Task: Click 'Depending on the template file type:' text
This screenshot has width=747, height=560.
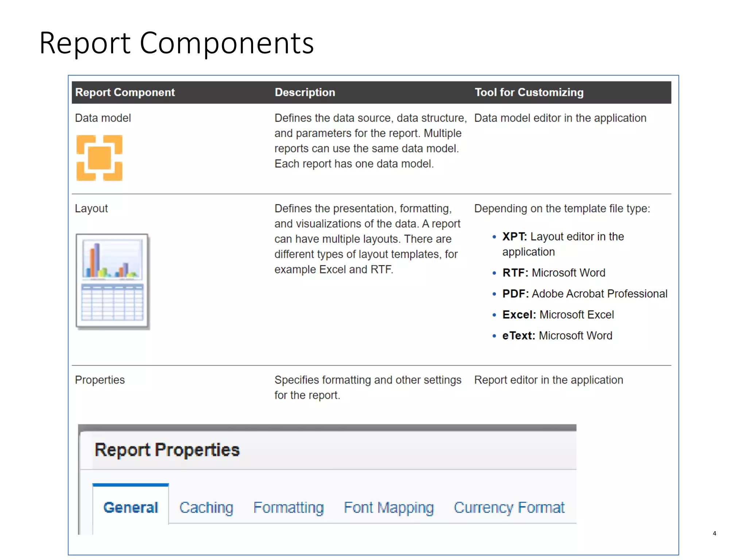Action: pos(562,209)
